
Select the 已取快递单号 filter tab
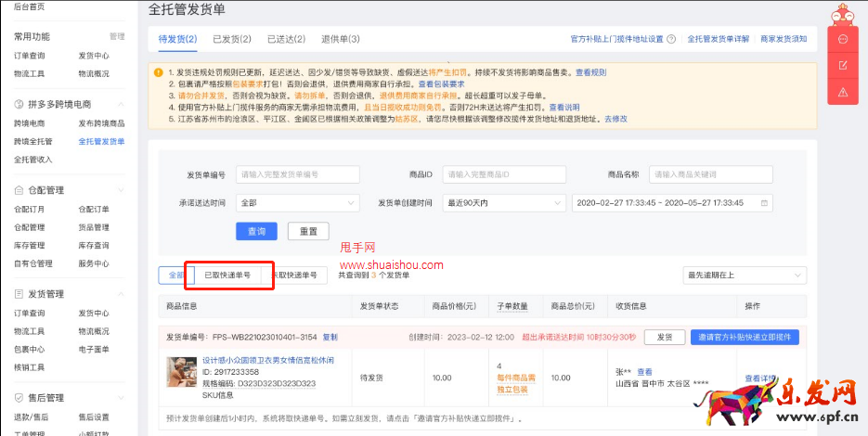click(227, 275)
